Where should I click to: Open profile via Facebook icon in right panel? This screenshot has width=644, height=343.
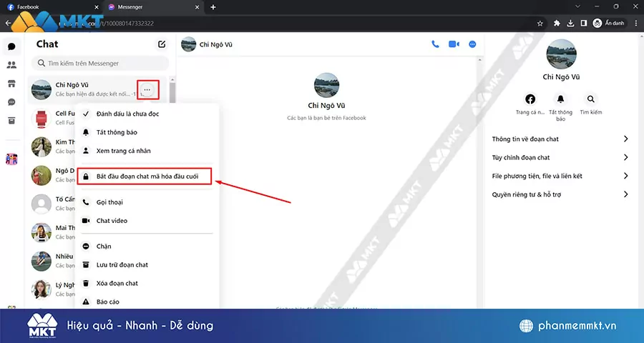tap(530, 99)
